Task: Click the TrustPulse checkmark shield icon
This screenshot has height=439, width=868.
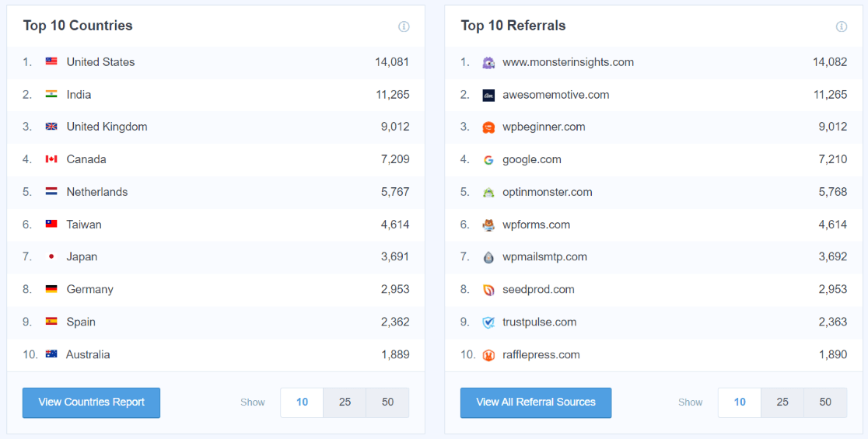Action: (x=488, y=322)
